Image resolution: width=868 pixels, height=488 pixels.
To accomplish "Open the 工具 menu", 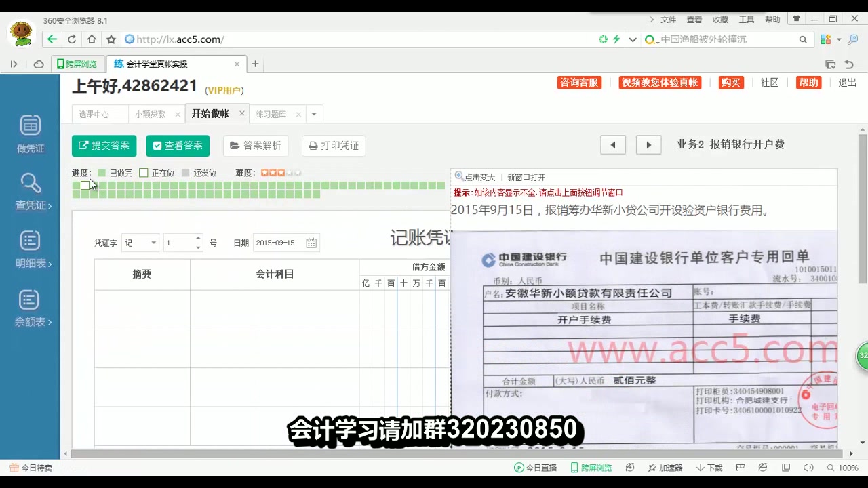I will pos(747,20).
